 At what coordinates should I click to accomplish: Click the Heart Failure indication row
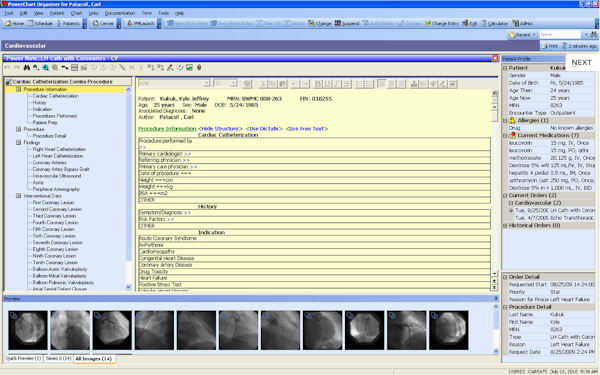pos(314,278)
